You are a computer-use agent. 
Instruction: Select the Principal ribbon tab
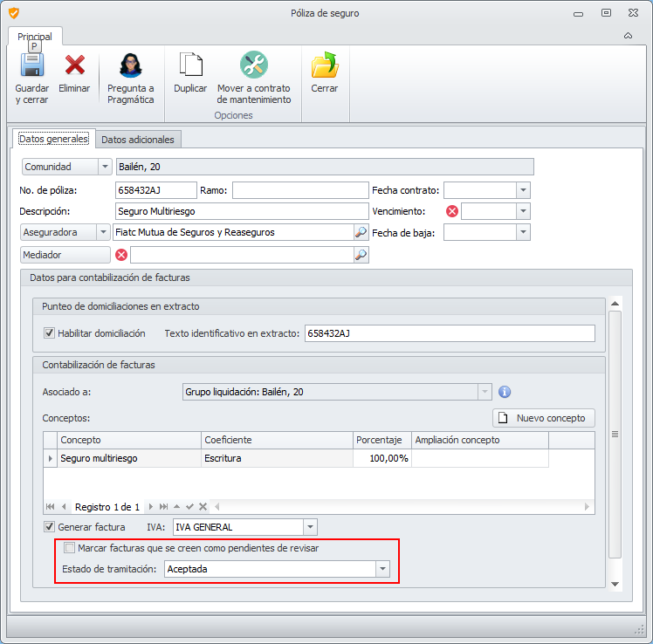[35, 37]
